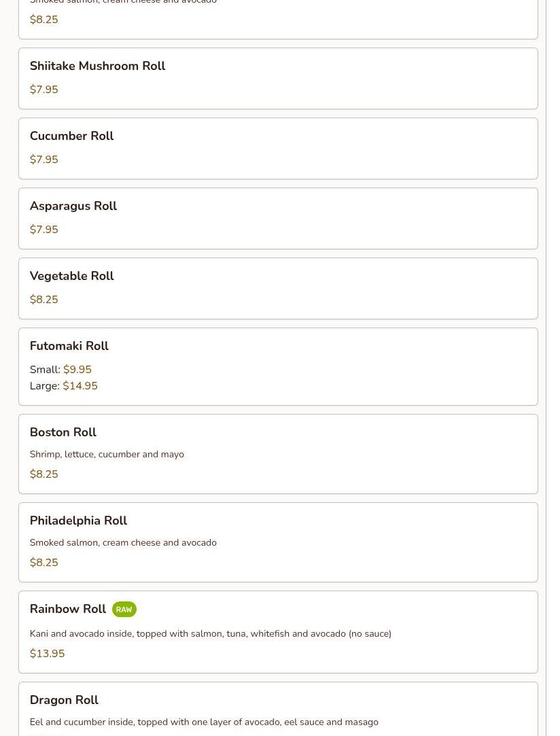Image resolution: width=560 pixels, height=736 pixels.
Task: Open the Philadelphia Roll heading
Action: [78, 521]
